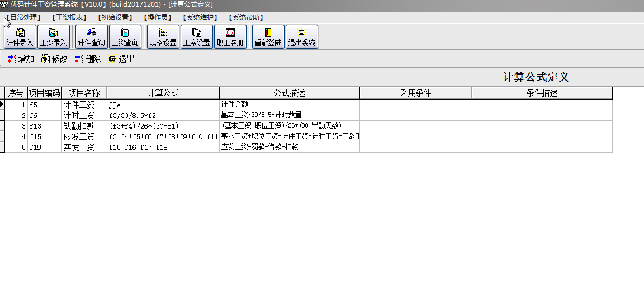This screenshot has height=297, width=644.
Task: Click formula cell f15-f16-f17-f18
Action: pyautogui.click(x=163, y=148)
